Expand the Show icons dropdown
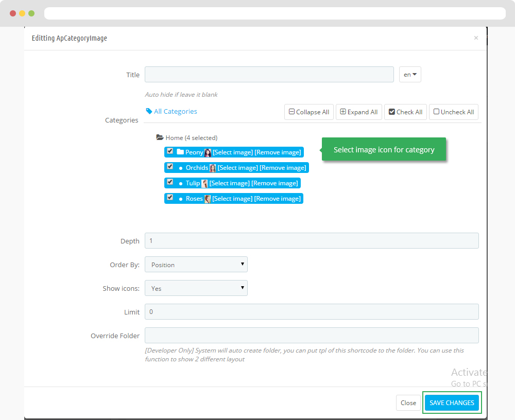This screenshot has height=420, width=515. point(196,288)
